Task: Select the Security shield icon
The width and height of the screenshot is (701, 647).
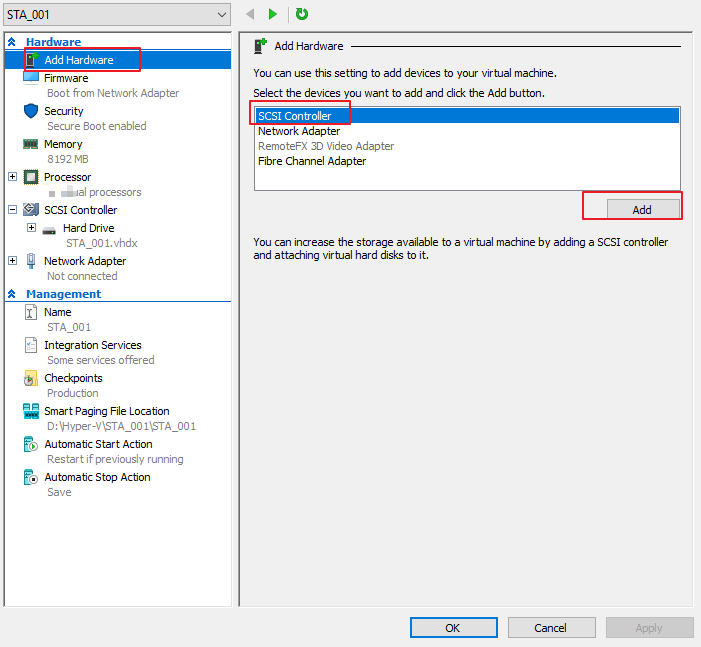Action: tap(31, 111)
